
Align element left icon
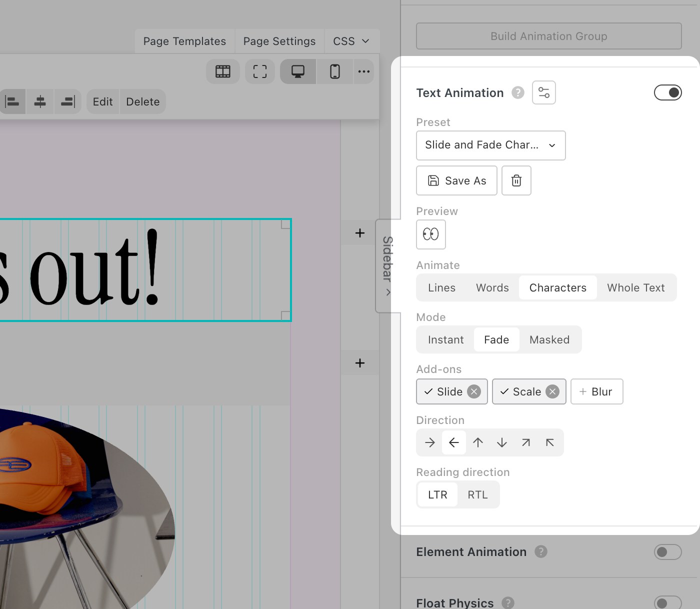click(12, 101)
